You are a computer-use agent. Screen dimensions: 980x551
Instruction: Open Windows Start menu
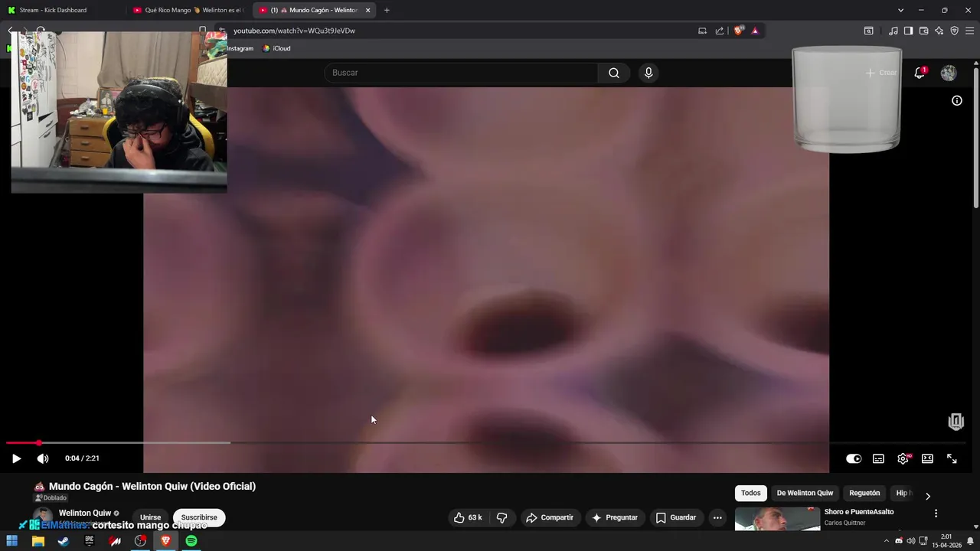coord(12,541)
